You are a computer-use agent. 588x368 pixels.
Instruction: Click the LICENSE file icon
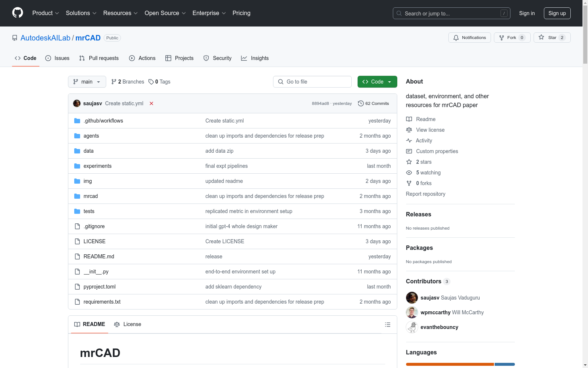tap(77, 241)
